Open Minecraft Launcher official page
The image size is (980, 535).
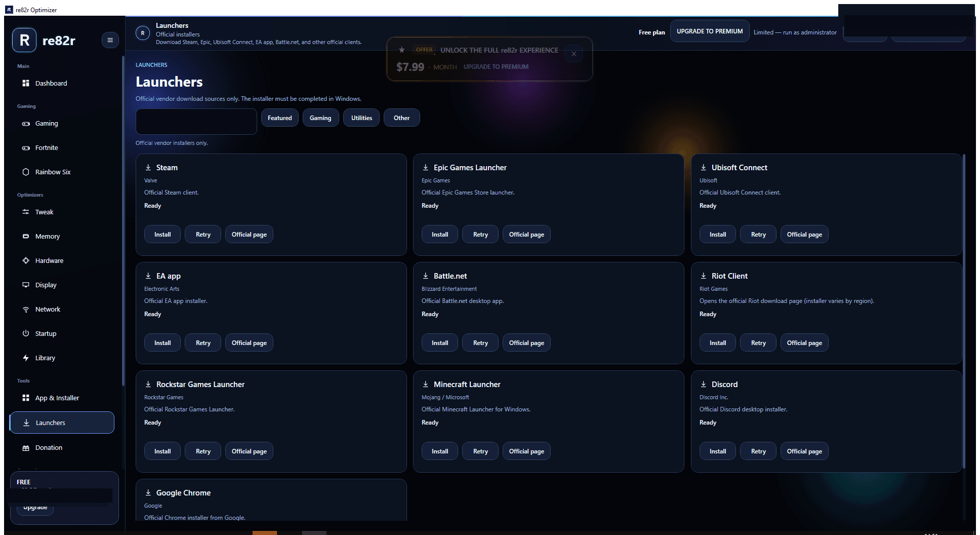pyautogui.click(x=526, y=451)
